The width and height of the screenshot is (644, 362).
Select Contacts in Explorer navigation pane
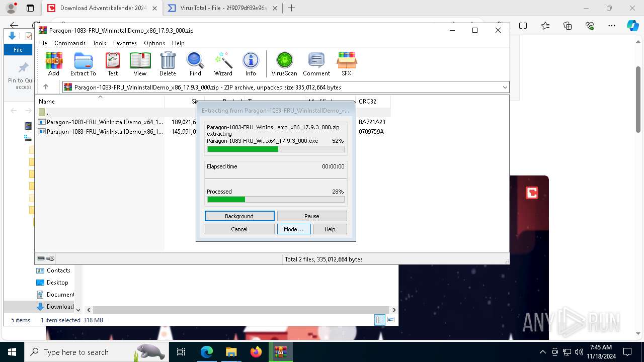coord(58,270)
